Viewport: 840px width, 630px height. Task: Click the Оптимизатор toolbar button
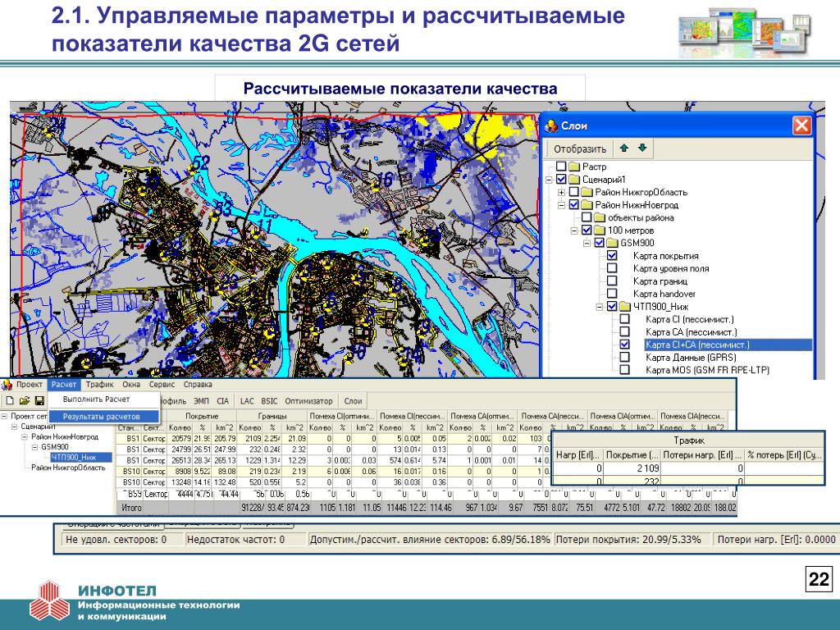(308, 400)
